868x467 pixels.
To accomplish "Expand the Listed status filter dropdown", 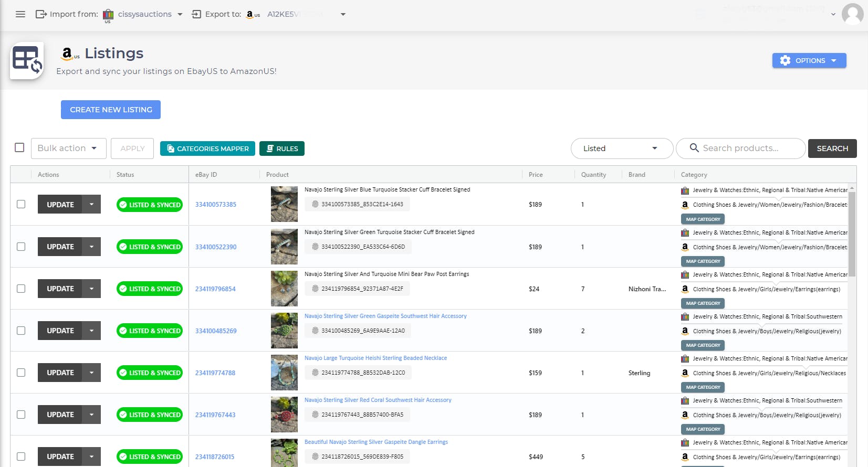I will tap(621, 148).
